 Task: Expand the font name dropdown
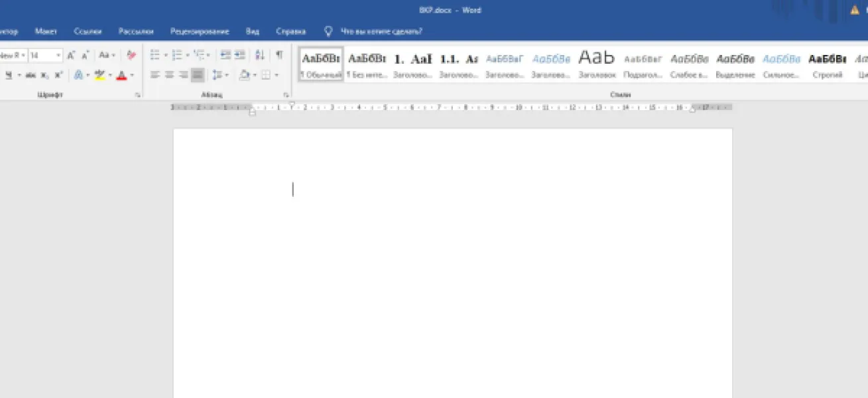[x=24, y=55]
